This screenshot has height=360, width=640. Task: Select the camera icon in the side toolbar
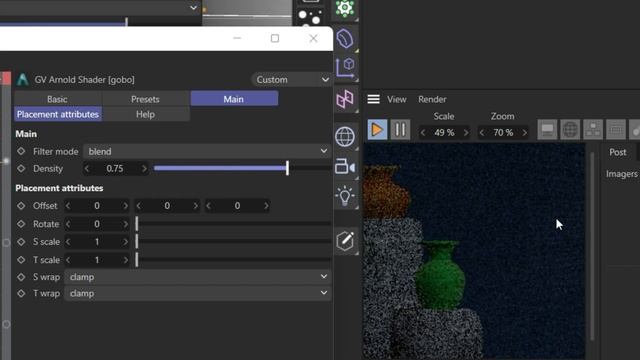(345, 167)
